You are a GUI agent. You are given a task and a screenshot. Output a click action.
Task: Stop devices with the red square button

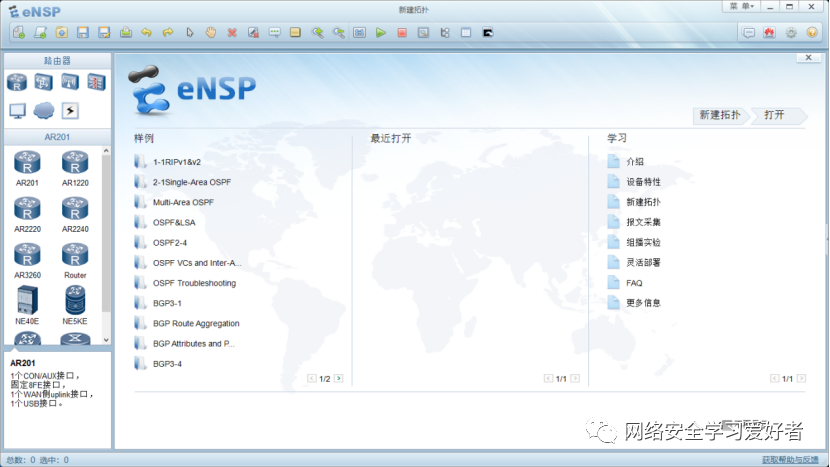[402, 33]
